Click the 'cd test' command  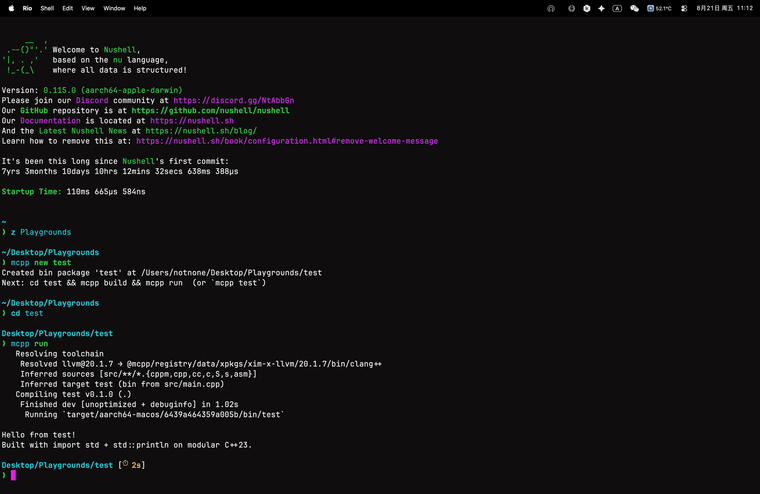[x=27, y=313]
